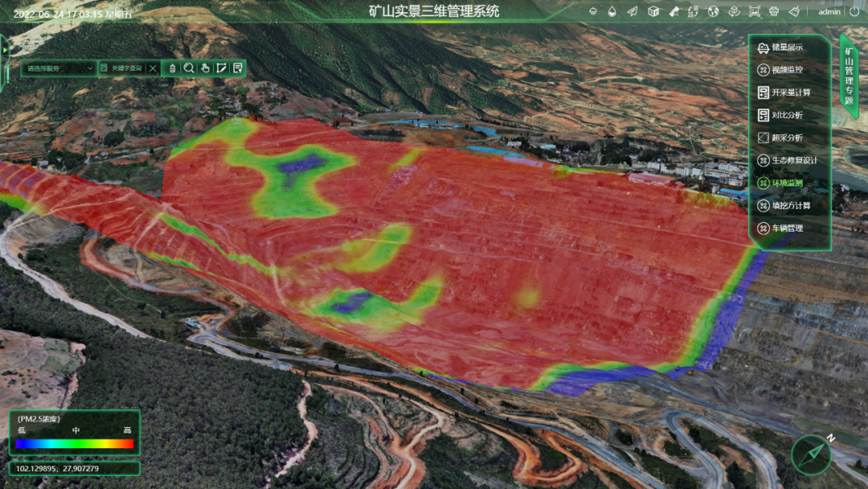Select 环境监测 environmental monitoring item
Screen dimensions: 868x489
781,183
